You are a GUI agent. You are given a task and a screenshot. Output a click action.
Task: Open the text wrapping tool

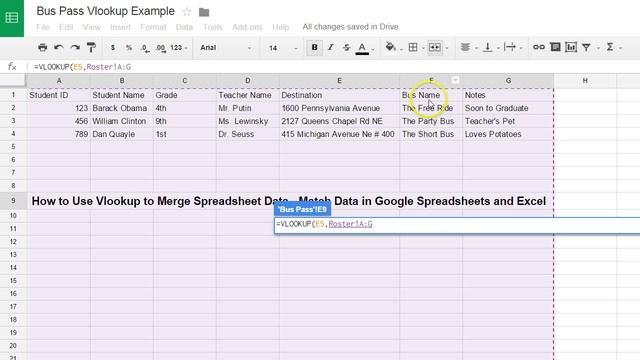(x=510, y=47)
